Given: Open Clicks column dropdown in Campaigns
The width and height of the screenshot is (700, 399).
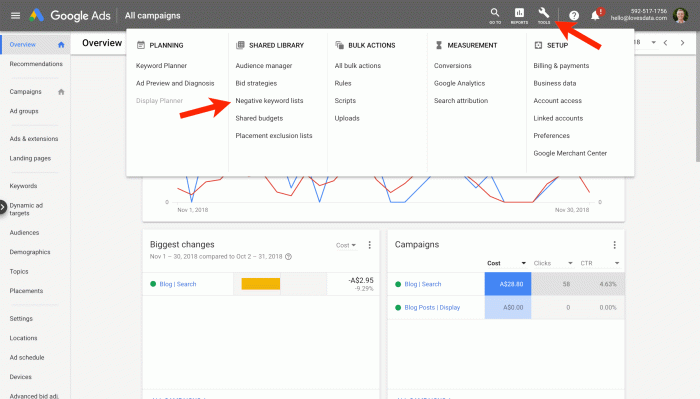Looking at the screenshot, I should click(570, 263).
